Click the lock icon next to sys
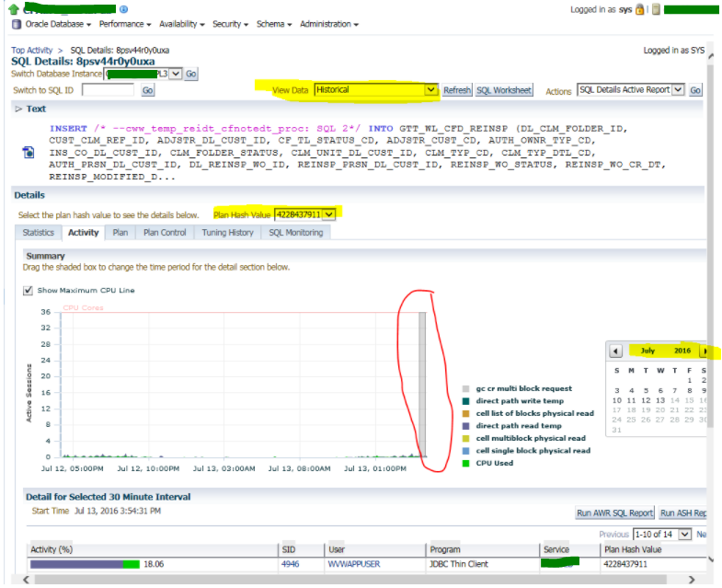722x588 pixels. (639, 9)
